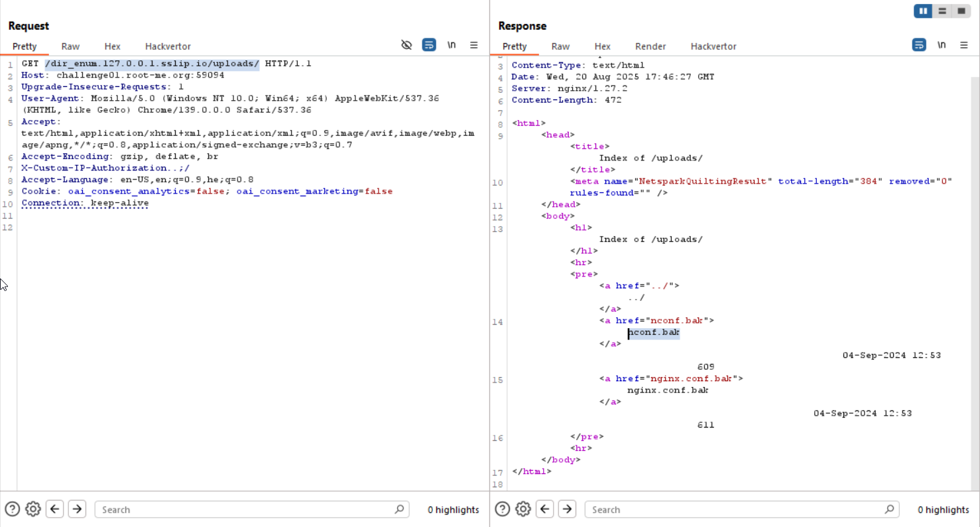Open search settings gear under Response

[x=523, y=509]
